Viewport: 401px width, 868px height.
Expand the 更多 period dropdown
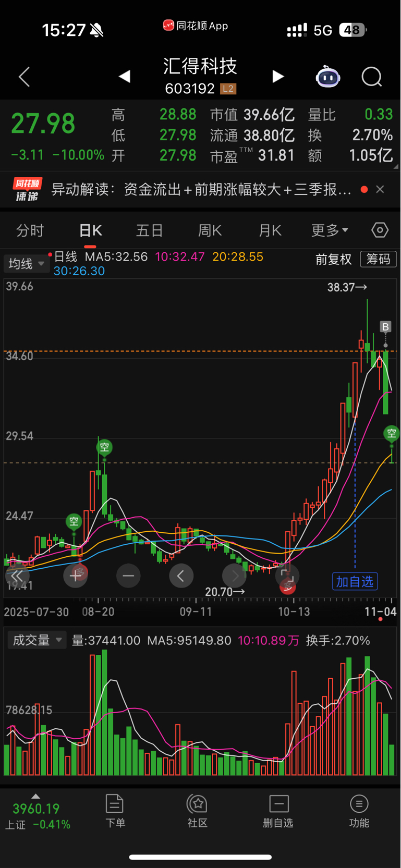(330, 230)
